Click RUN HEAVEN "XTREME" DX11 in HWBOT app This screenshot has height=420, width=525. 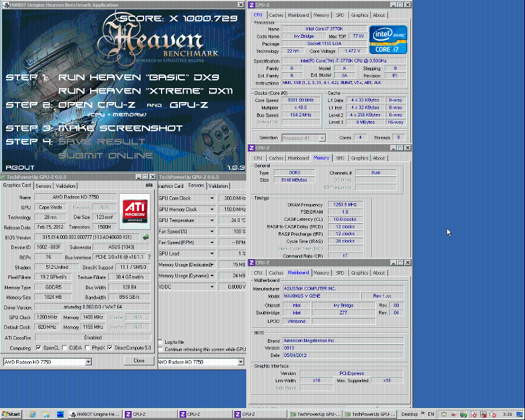coord(145,91)
